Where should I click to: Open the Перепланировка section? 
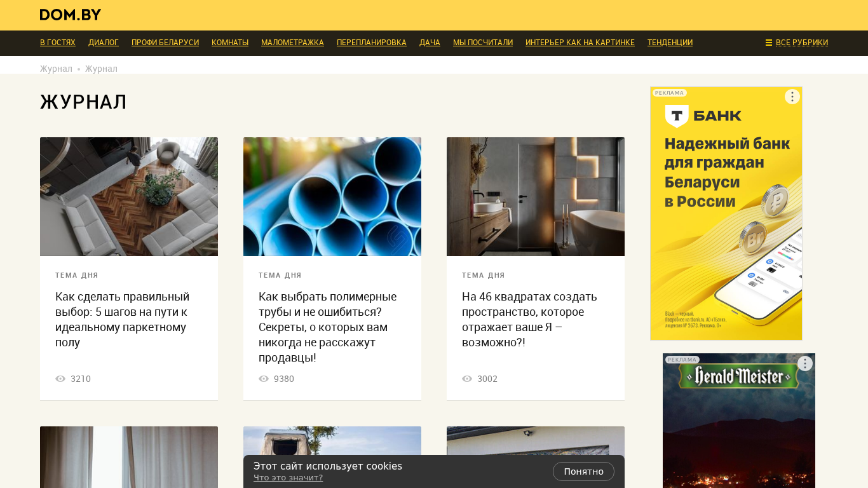(372, 43)
